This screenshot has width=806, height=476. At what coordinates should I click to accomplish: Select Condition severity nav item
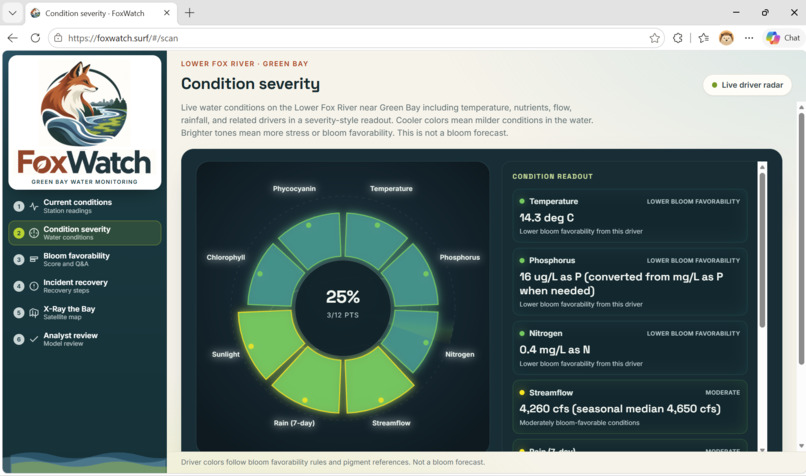pos(85,233)
